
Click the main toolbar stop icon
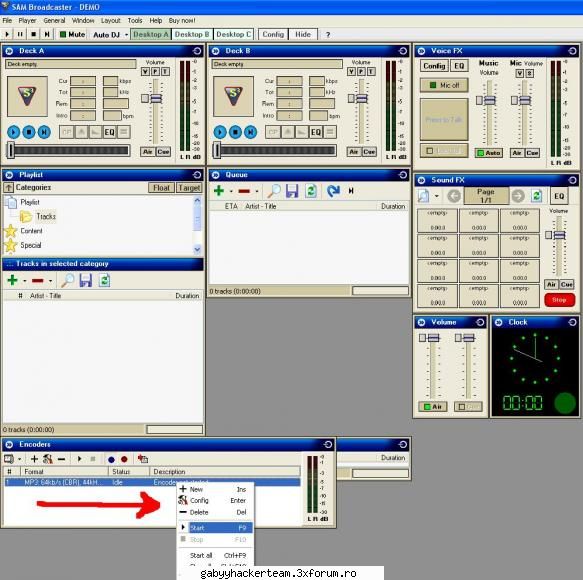pos(33,34)
